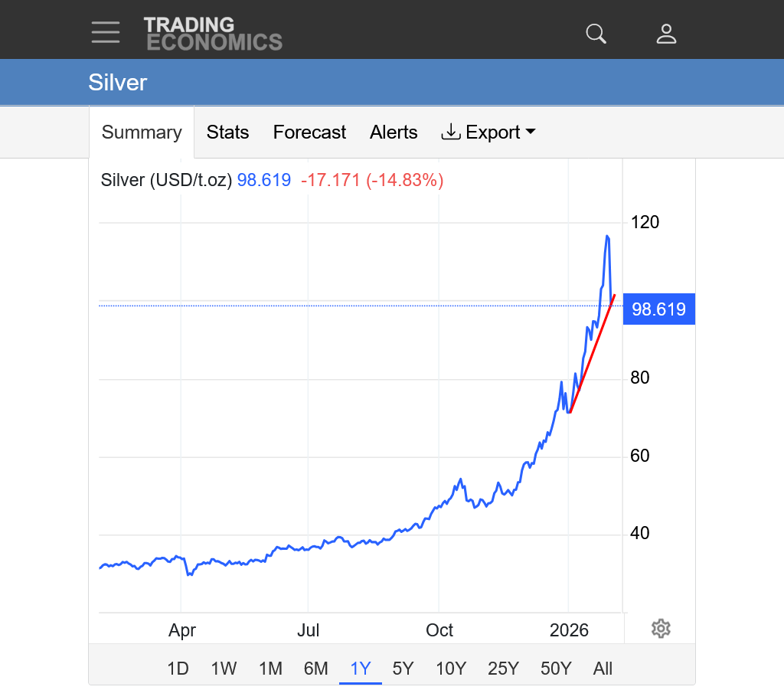Switch to the Stats tab
Screen dimensions: 784x690
pos(227,132)
